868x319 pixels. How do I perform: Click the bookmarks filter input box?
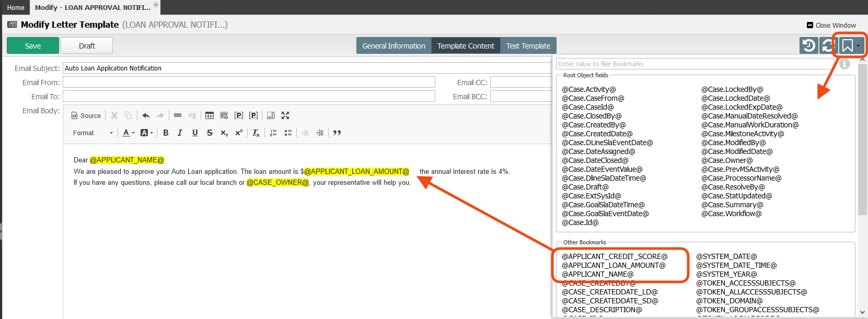695,64
